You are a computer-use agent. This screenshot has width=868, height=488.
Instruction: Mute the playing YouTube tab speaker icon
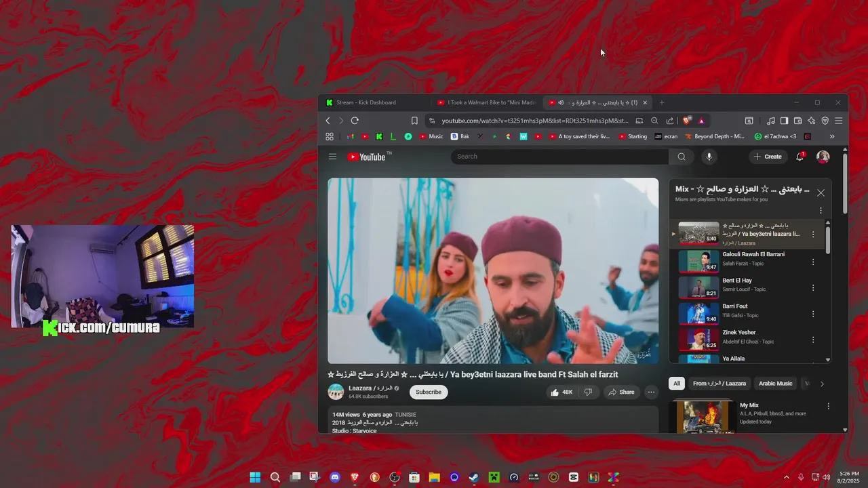561,102
